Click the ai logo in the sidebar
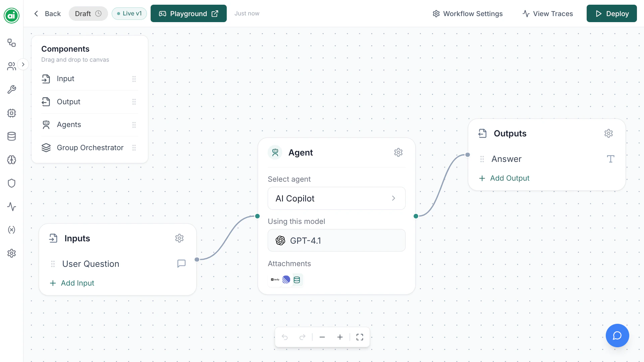The height and width of the screenshot is (362, 644). pos(12,15)
